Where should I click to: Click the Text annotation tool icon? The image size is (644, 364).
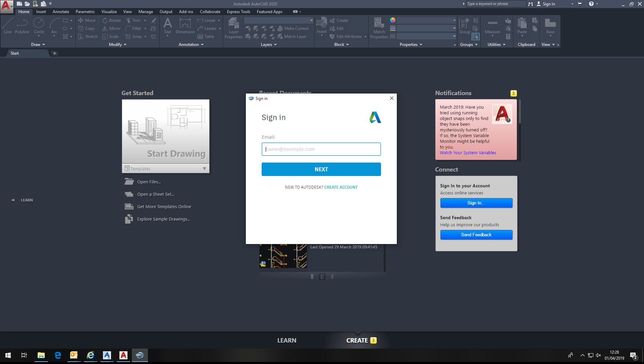click(167, 24)
